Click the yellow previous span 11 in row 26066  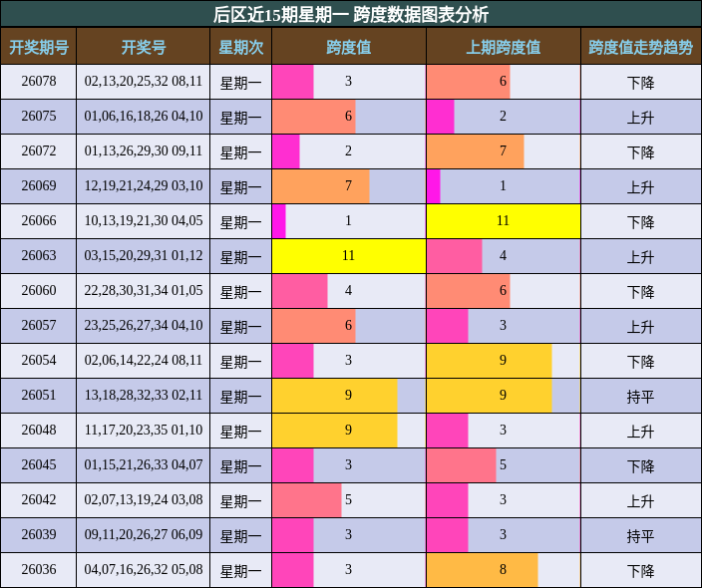(x=504, y=221)
